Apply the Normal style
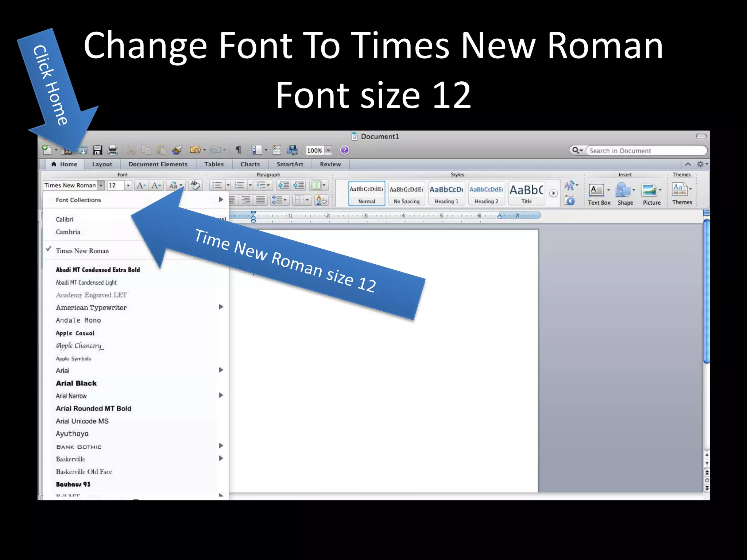Image resolution: width=747 pixels, height=560 pixels. pos(367,194)
